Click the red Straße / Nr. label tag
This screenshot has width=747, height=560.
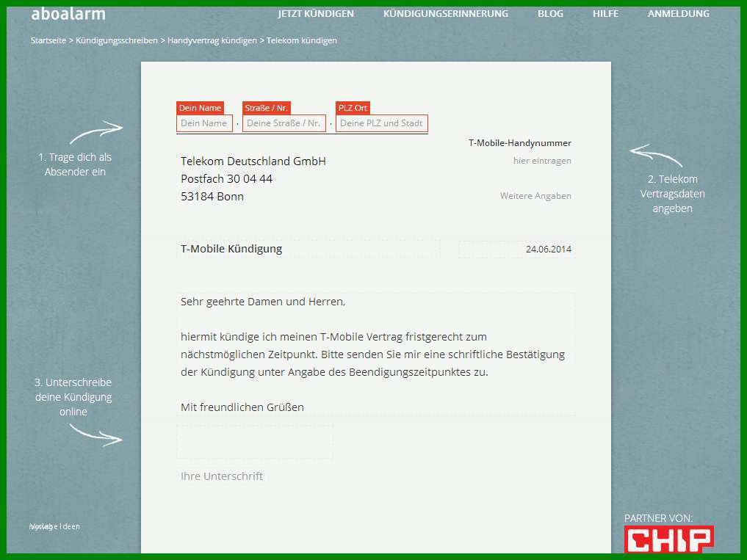(267, 108)
